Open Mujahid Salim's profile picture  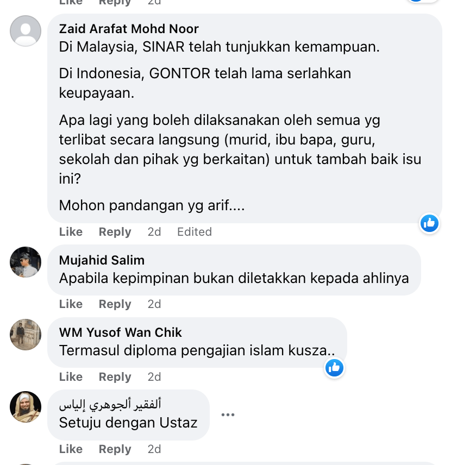point(26,262)
